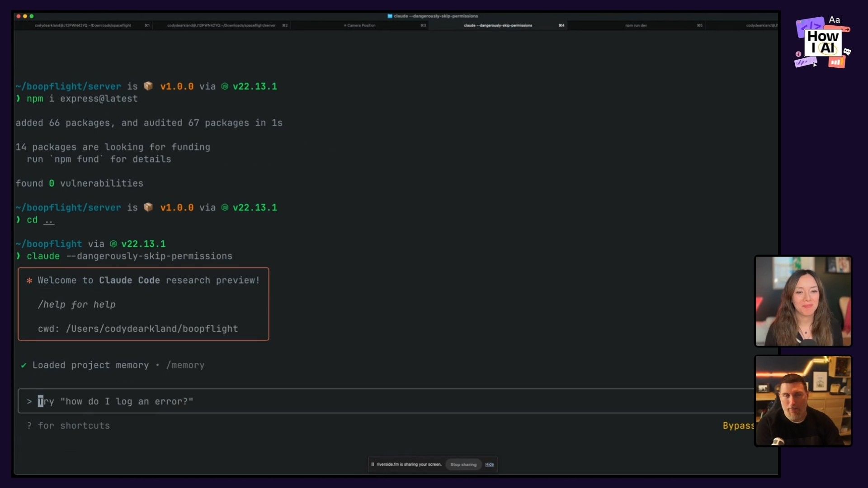Image resolution: width=868 pixels, height=488 pixels.
Task: Click 'cwd: /Users/codydearkland/boopflight' text
Action: (x=138, y=329)
